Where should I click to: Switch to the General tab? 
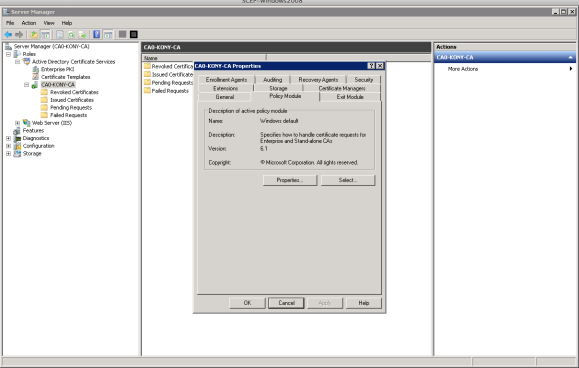coord(225,97)
